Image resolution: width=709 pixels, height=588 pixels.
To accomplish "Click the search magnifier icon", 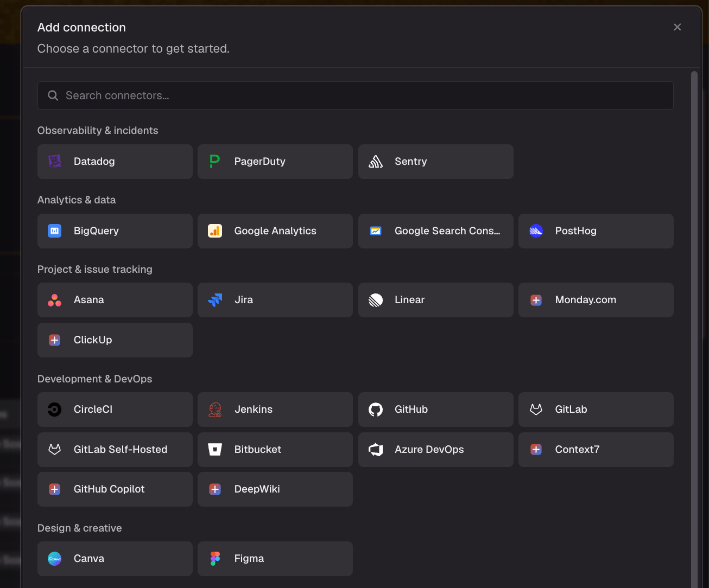I will 53,95.
